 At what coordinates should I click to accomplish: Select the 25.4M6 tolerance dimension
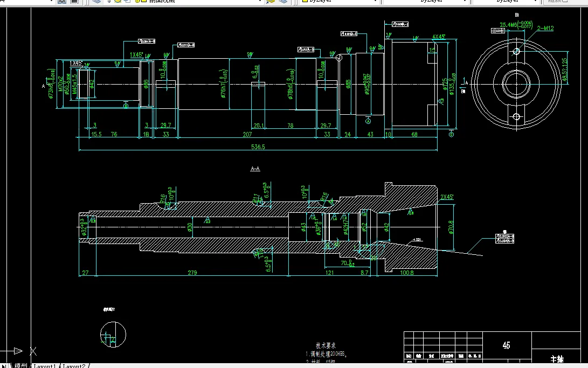(x=516, y=25)
